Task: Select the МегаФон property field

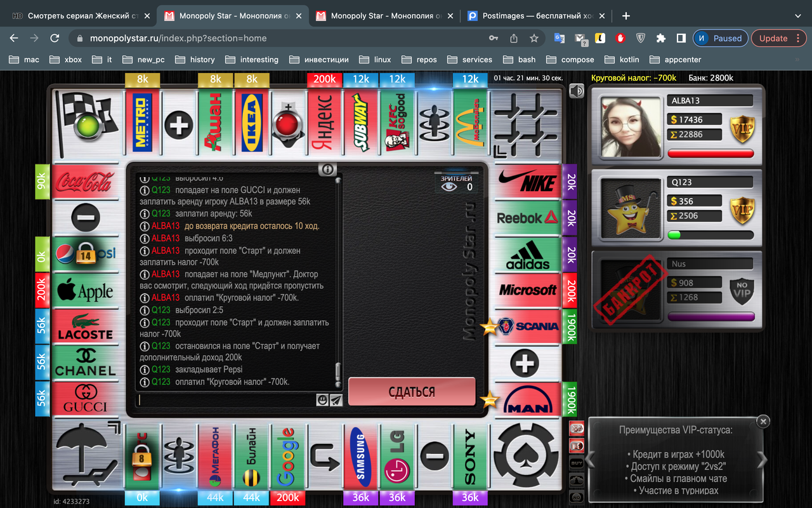Action: (216, 456)
